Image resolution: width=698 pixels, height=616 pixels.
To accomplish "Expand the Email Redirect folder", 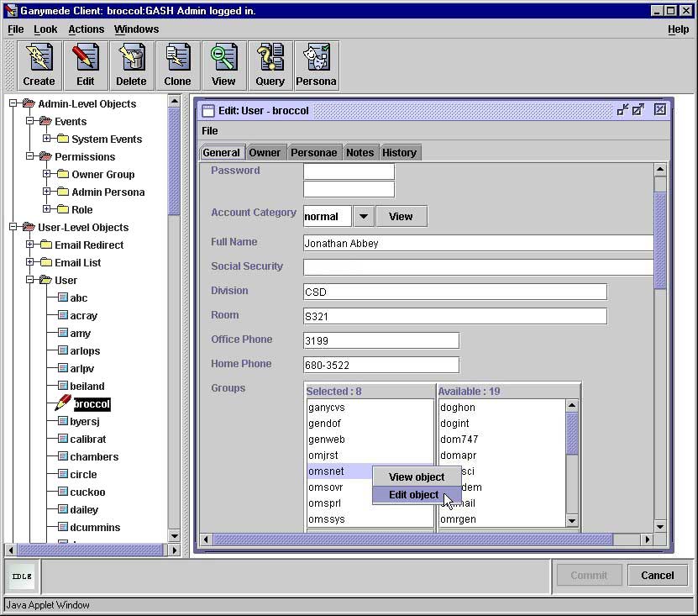I will [30, 245].
